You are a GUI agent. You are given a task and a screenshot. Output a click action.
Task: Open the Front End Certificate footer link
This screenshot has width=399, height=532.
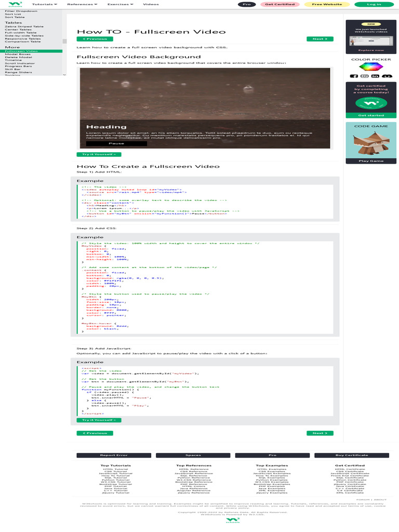click(350, 476)
